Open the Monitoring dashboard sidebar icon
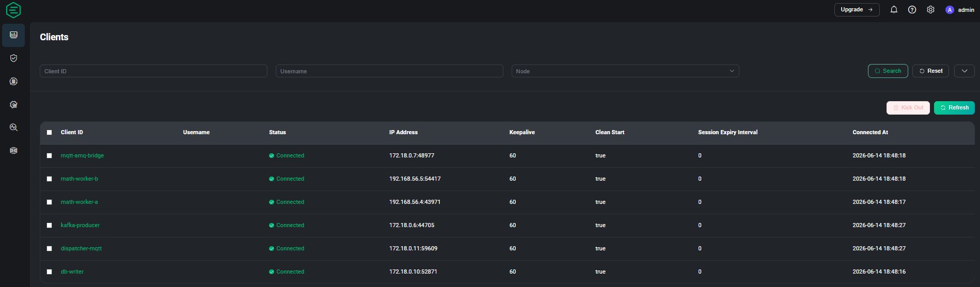The image size is (980, 287). (x=13, y=35)
